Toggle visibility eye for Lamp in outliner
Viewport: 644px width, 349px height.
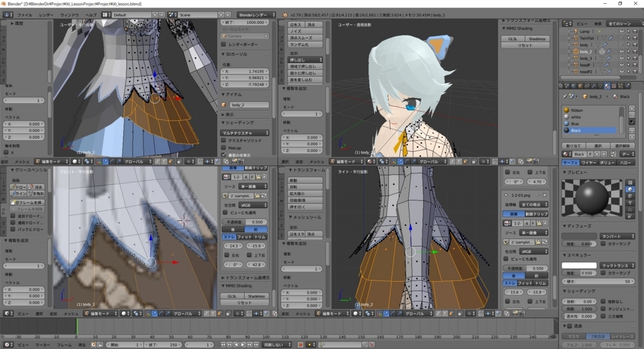pyautogui.click(x=622, y=31)
